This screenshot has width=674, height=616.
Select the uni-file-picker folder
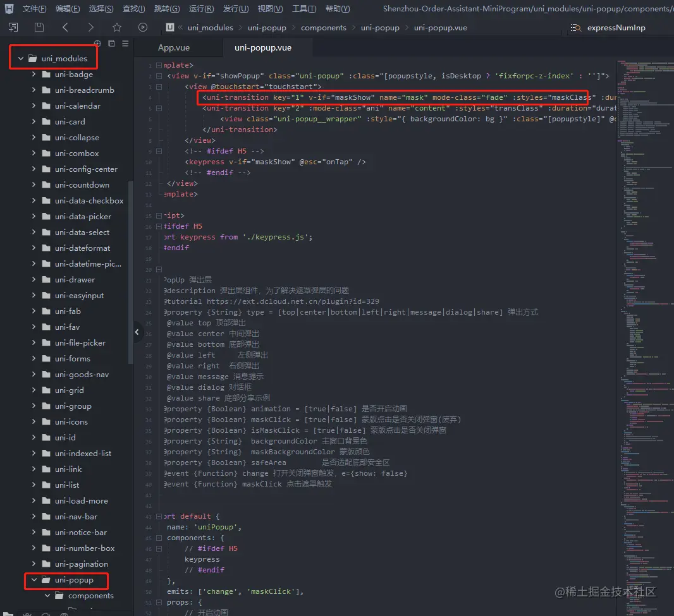[80, 343]
